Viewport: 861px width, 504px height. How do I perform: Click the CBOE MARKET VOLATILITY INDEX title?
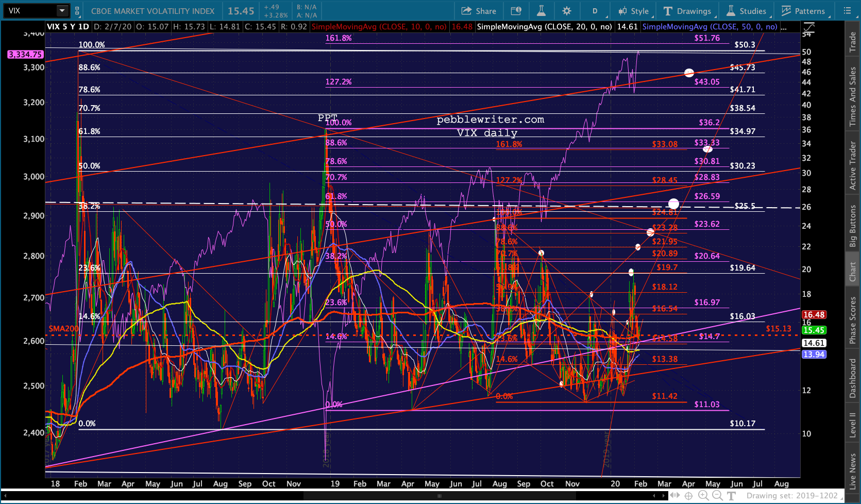[153, 11]
